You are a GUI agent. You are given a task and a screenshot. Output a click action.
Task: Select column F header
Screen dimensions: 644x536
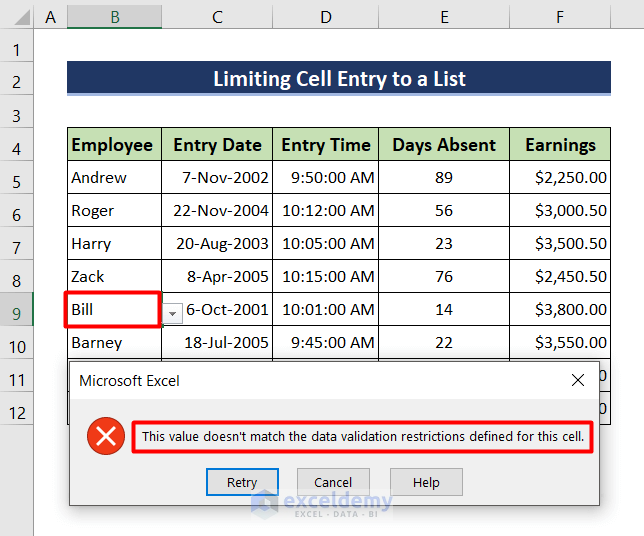coord(560,17)
